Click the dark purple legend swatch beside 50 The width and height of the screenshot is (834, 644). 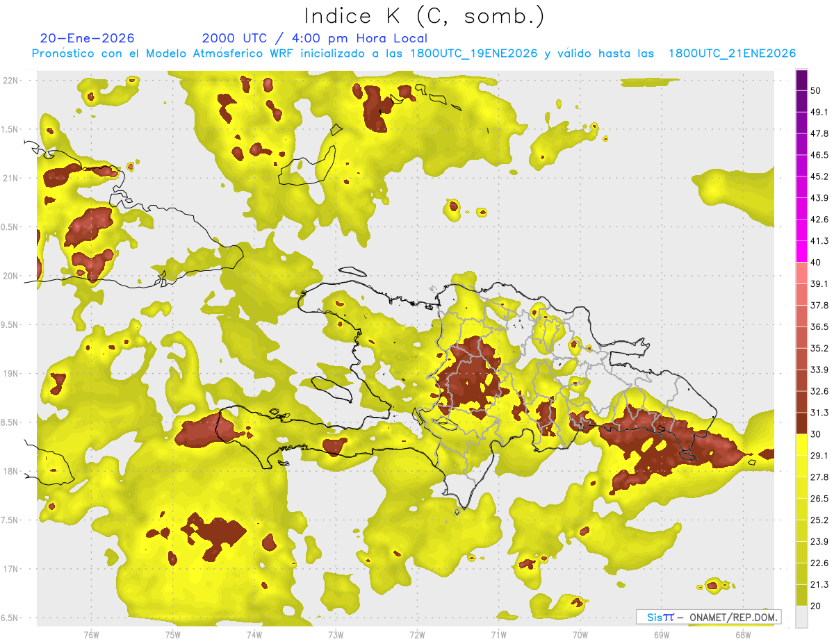pos(801,79)
